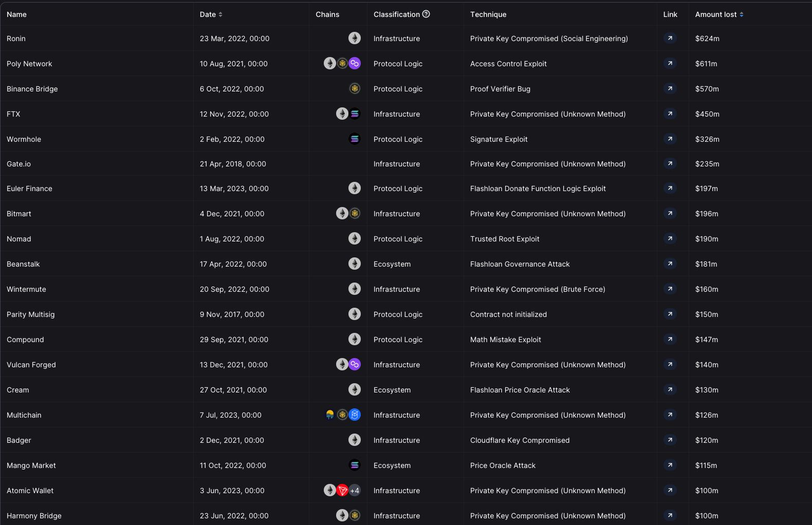The height and width of the screenshot is (525, 812).
Task: Open the Euler Finance external link arrow
Action: tap(670, 189)
